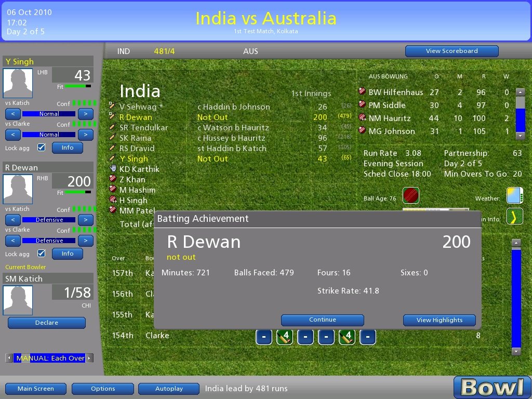The height and width of the screenshot is (399, 532).
Task: Click ball icon next to MM Patel
Action: pos(113,210)
